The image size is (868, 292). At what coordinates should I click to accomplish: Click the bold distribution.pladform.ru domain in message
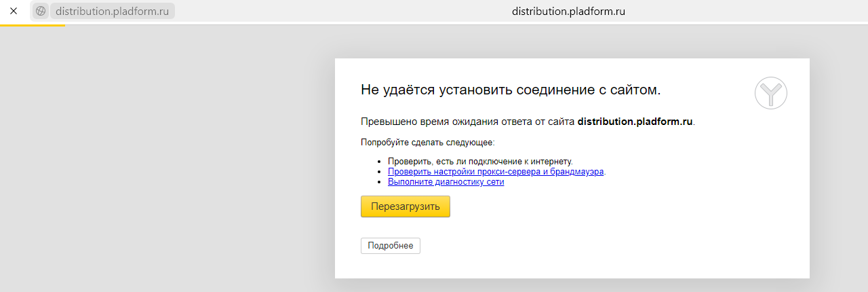point(635,122)
